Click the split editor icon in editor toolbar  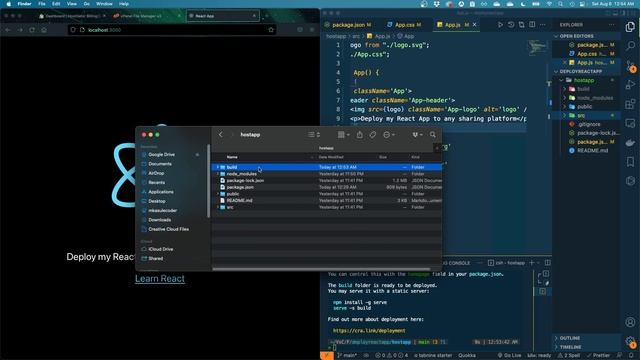532,24
